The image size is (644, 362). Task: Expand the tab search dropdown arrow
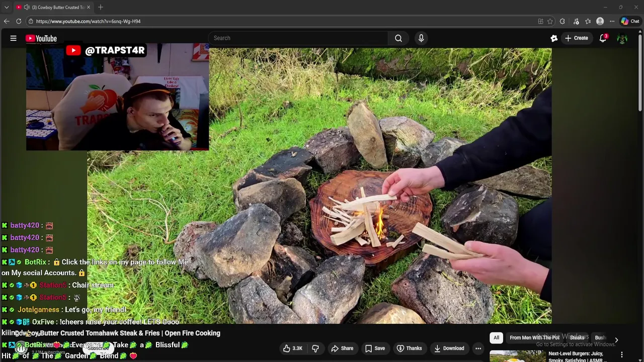(7, 7)
